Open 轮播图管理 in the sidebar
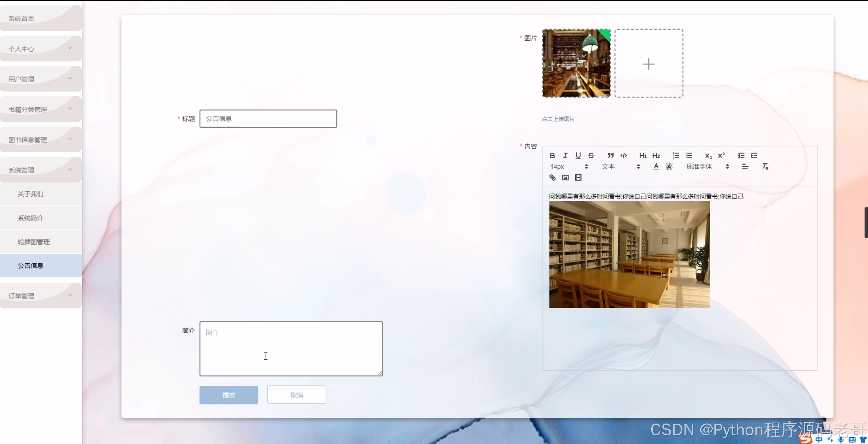 click(x=34, y=242)
